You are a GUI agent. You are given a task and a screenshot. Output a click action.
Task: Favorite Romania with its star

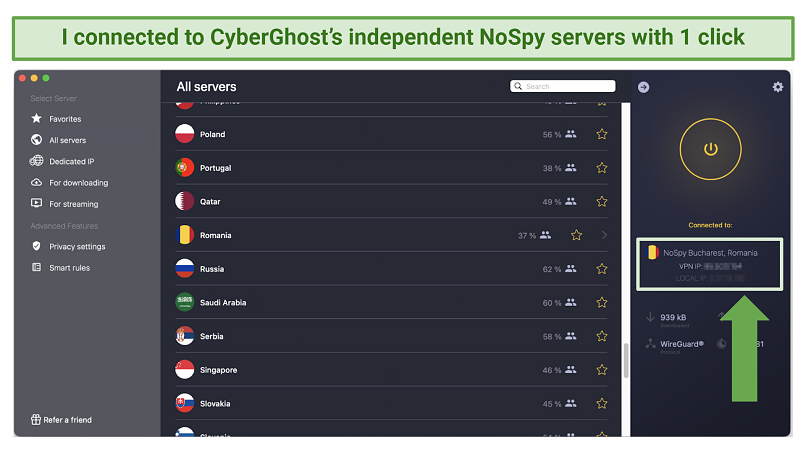click(x=576, y=235)
